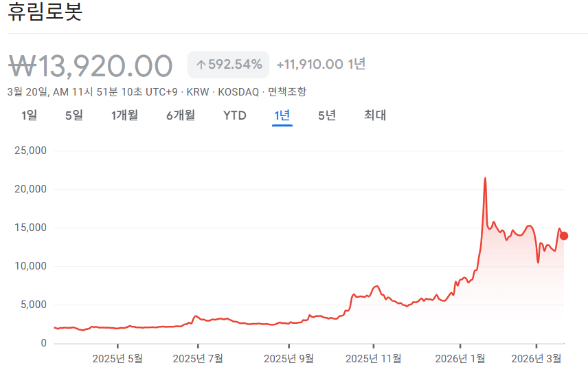Viewport: 588px width, 374px height.
Task: Click the 15,000 y-axis label
Action: (x=31, y=228)
